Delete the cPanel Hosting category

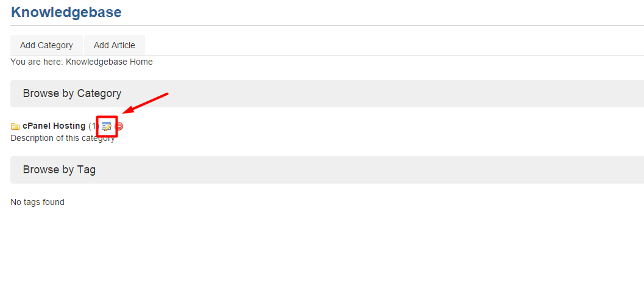tap(119, 126)
